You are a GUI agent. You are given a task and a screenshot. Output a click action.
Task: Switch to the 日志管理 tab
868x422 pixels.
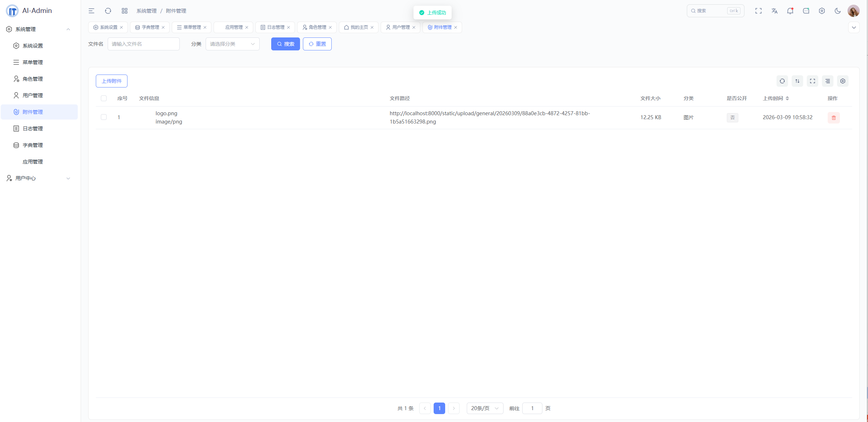(275, 27)
